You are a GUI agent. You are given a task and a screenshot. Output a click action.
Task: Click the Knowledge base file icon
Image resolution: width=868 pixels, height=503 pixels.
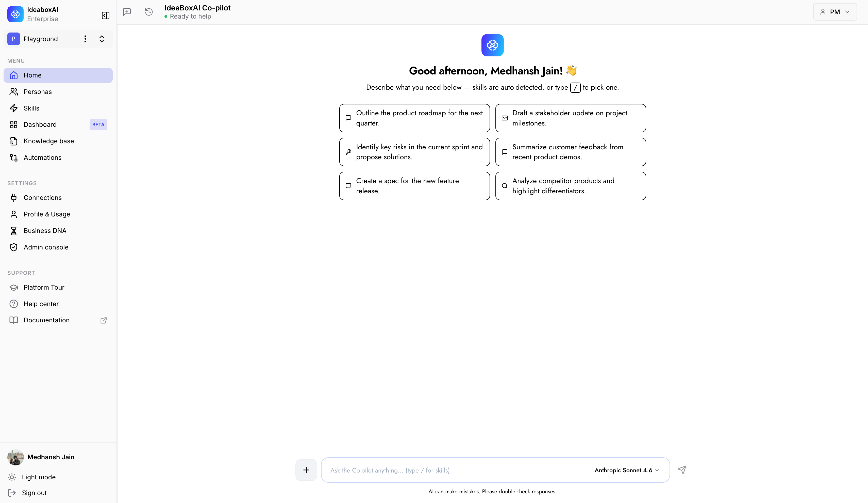click(x=14, y=141)
